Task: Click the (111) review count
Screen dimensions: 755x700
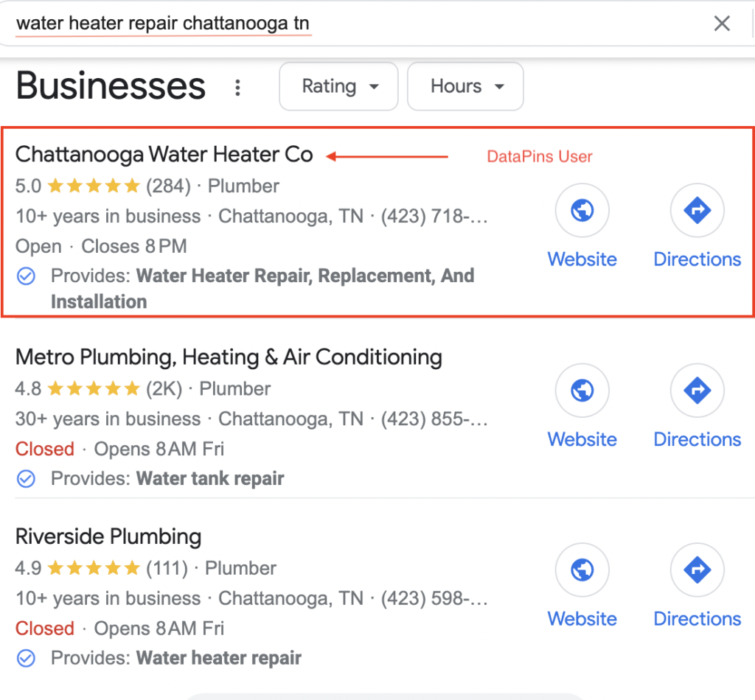Action: pos(167,568)
